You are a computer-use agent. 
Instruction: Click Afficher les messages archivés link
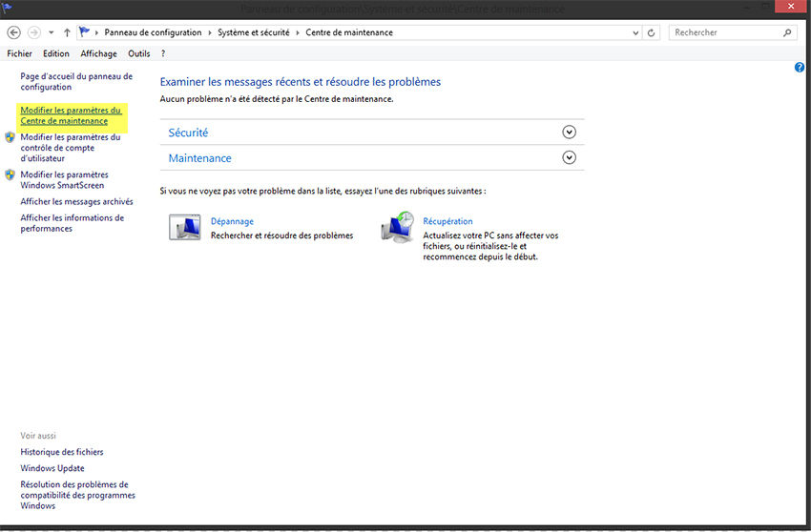tap(76, 201)
